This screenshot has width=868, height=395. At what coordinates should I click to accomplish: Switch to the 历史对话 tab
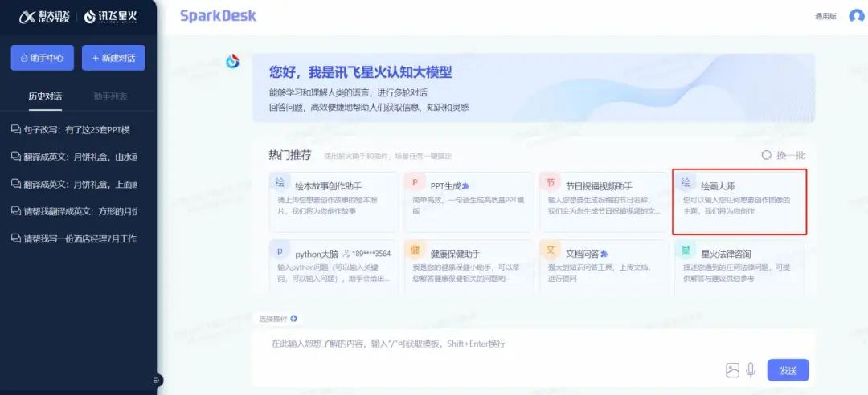point(45,96)
